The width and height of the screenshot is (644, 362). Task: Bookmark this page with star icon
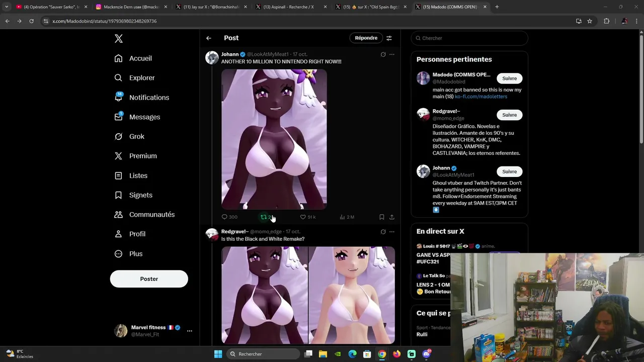[590, 21]
